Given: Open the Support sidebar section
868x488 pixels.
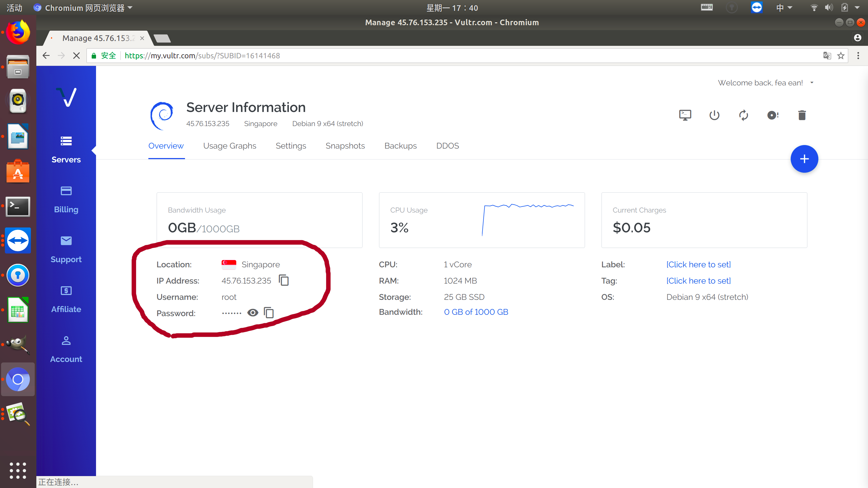Looking at the screenshot, I should tap(66, 249).
